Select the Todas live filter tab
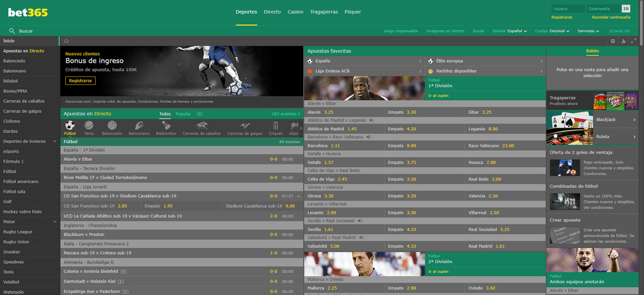This screenshot has height=295, width=644. point(165,114)
